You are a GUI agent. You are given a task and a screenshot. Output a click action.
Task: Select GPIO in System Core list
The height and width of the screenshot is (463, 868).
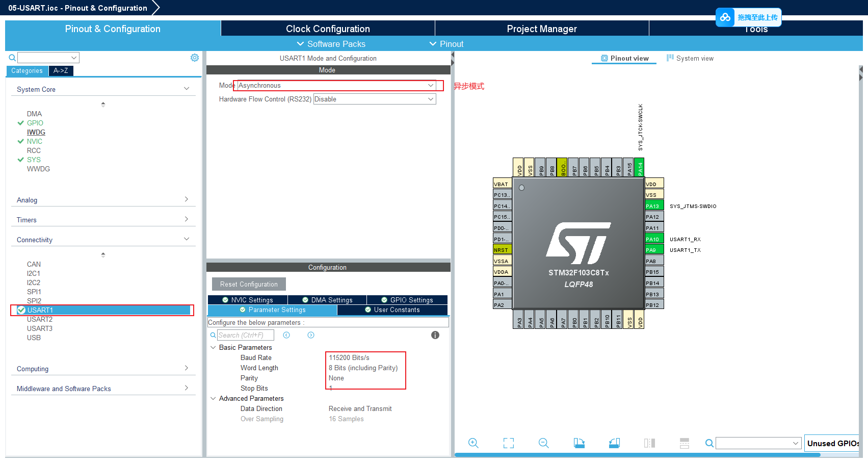point(35,123)
